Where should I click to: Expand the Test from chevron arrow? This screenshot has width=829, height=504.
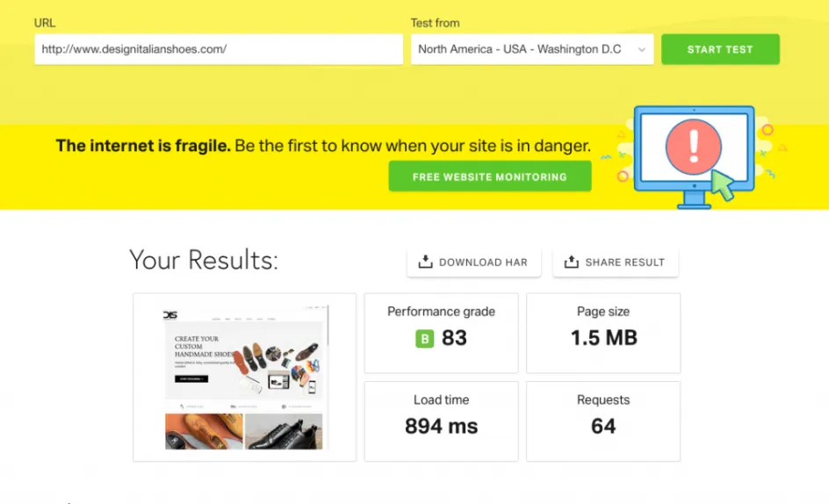(x=641, y=50)
